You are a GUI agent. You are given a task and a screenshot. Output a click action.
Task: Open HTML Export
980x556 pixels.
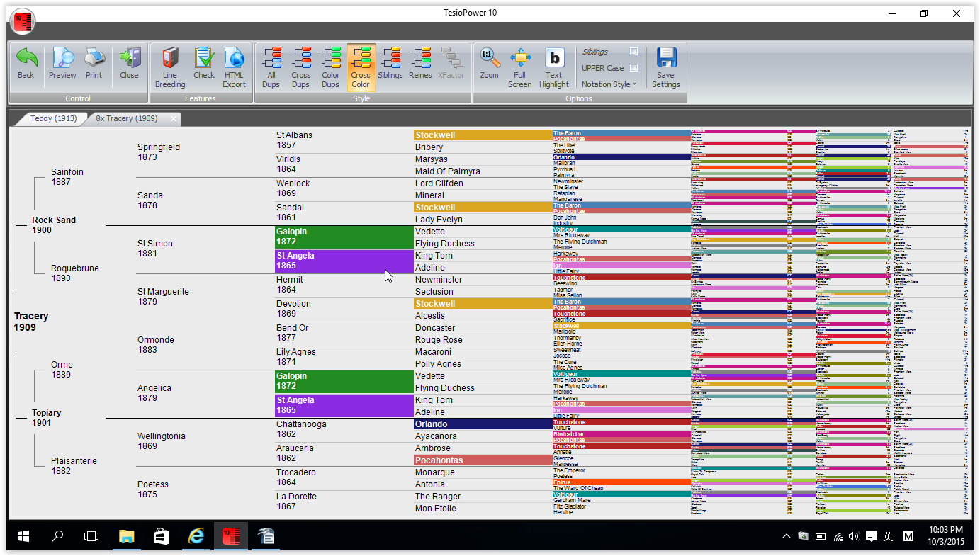[x=234, y=59]
